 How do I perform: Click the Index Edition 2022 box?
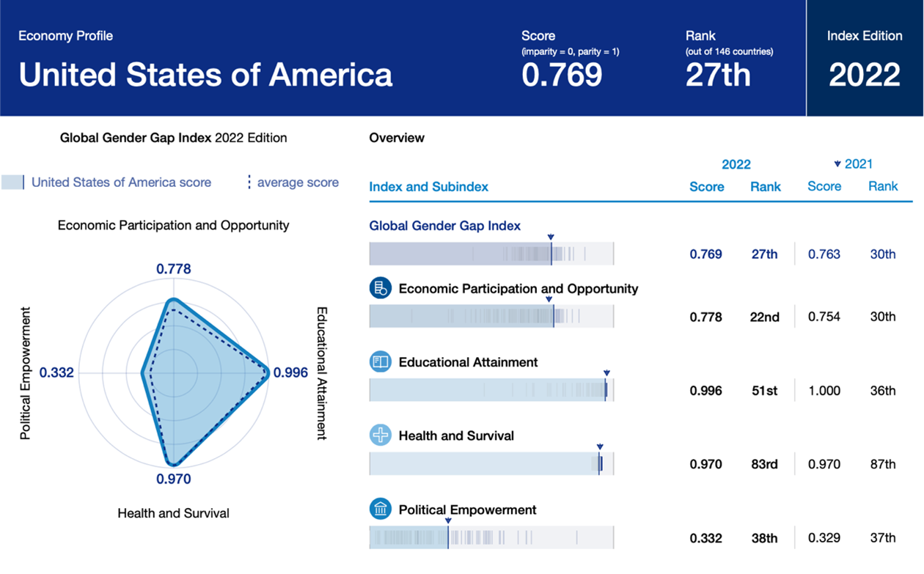coord(865,59)
